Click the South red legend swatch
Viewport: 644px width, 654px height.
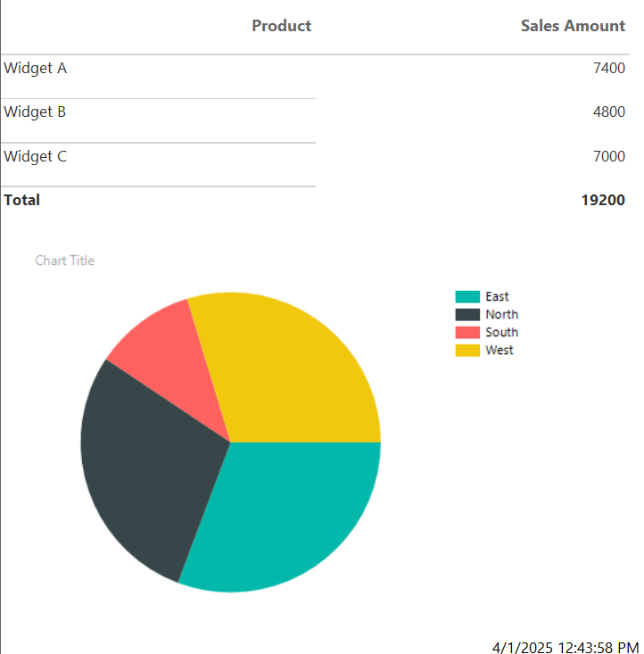(467, 333)
